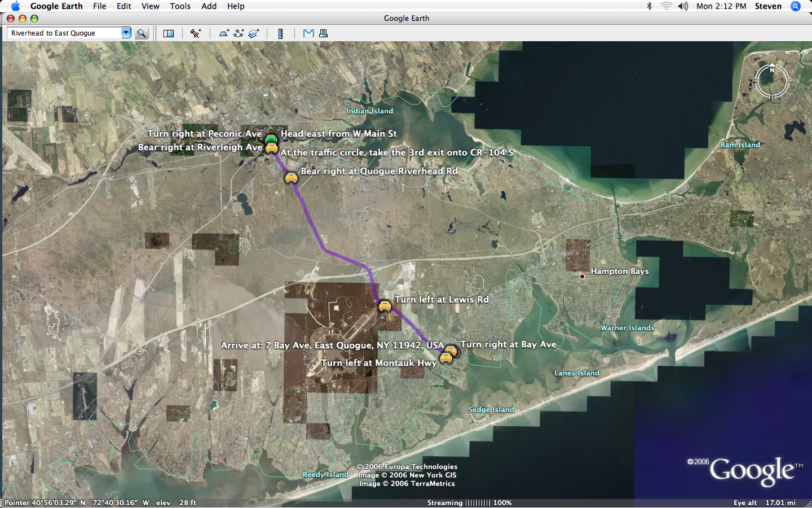Open the ruler measuring tool
The image size is (812, 508).
tap(280, 33)
